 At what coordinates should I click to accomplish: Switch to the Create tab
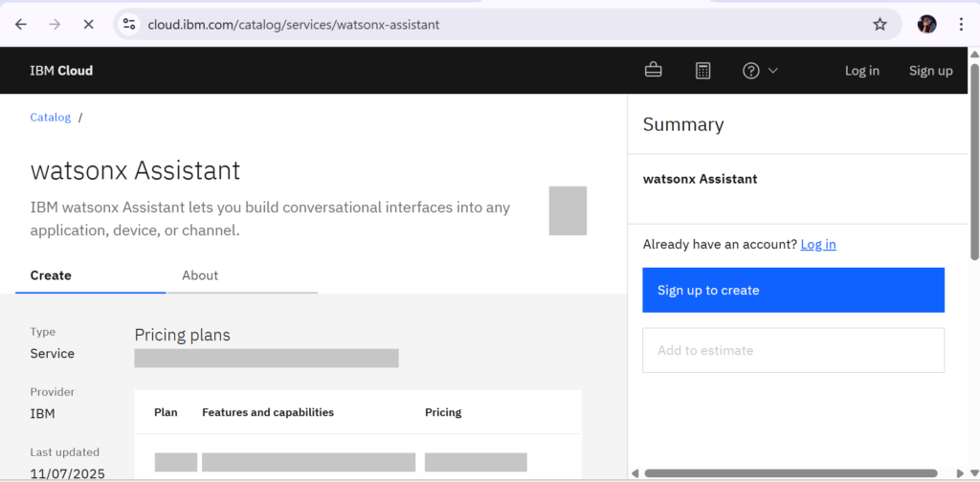91,275
